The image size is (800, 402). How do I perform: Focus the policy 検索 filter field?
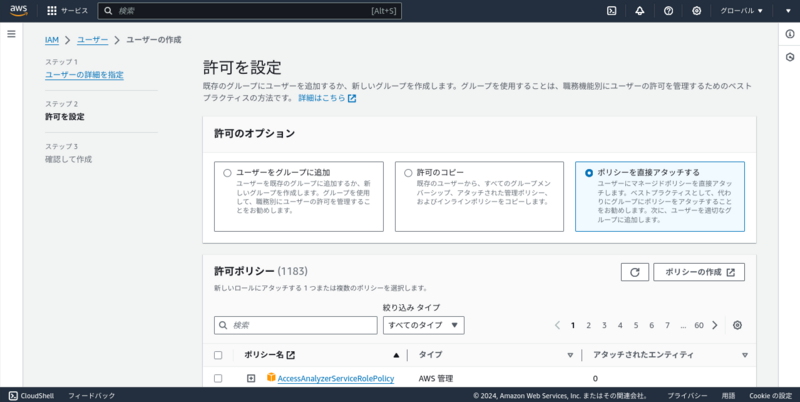(x=295, y=325)
